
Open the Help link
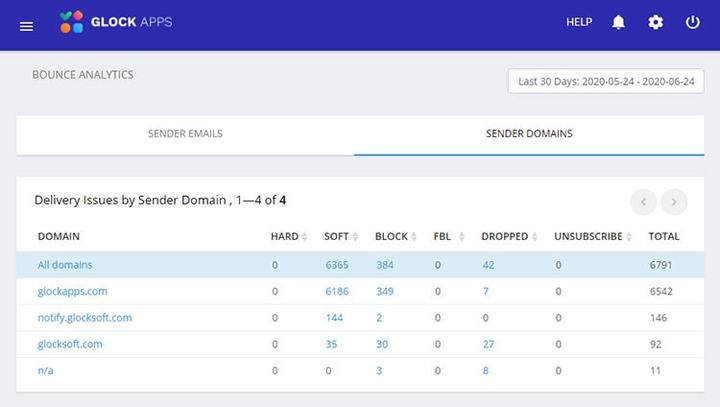579,23
